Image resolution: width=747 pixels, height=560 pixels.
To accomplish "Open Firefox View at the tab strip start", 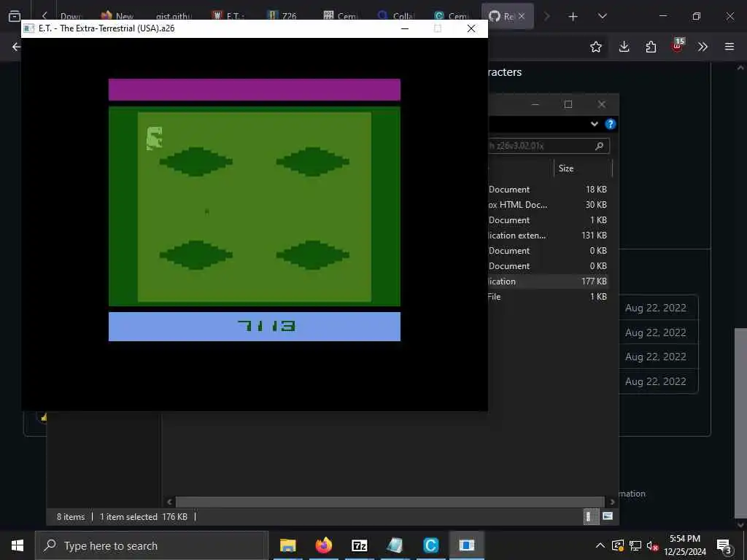I will (15, 16).
